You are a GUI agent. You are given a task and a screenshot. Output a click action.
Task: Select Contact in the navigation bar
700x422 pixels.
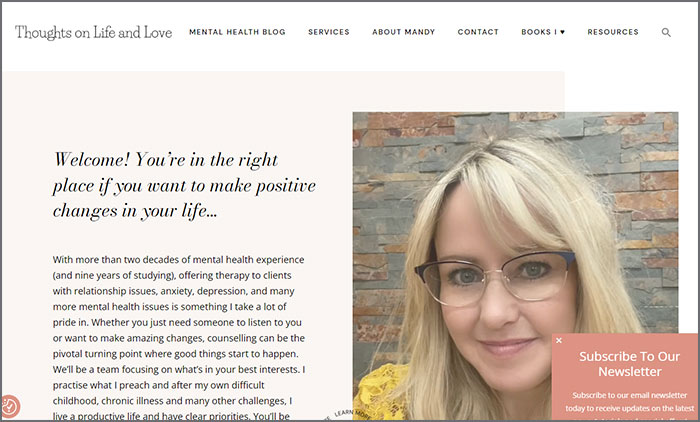478,32
